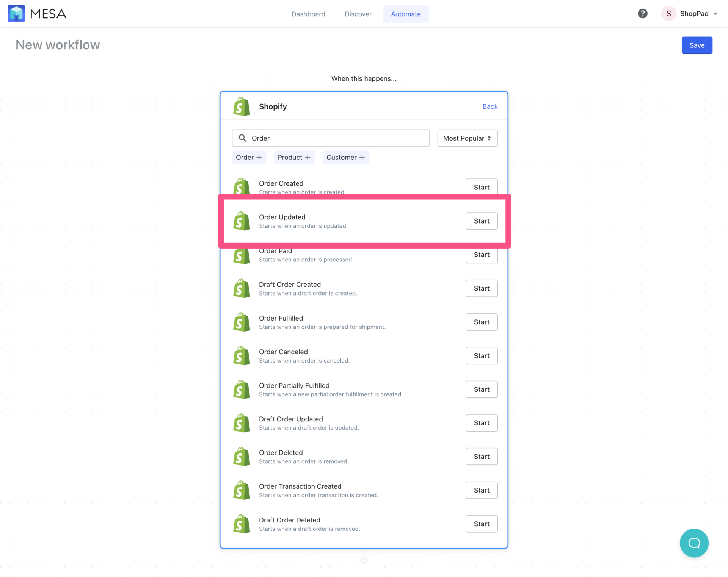Add the Order filter chip
This screenshot has width=728, height=577.
click(x=249, y=157)
